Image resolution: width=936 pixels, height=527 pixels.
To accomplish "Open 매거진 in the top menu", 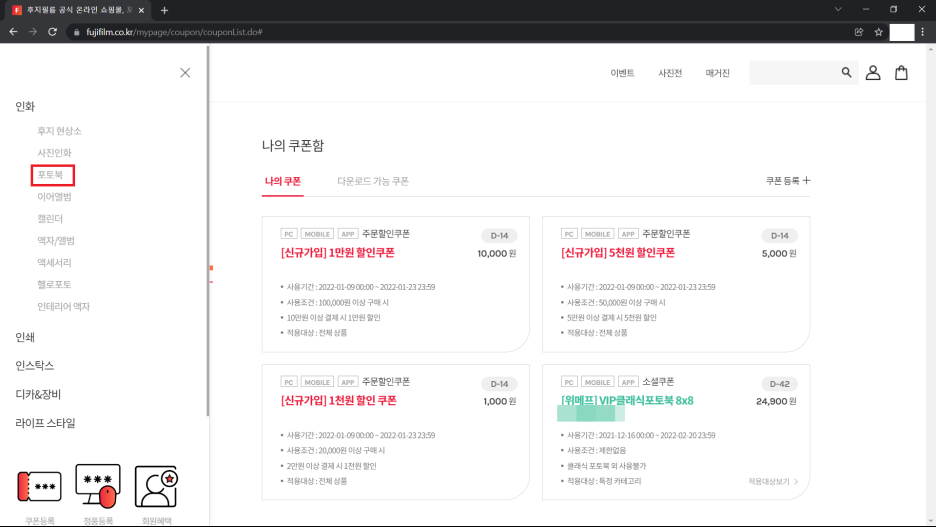I will [x=718, y=73].
